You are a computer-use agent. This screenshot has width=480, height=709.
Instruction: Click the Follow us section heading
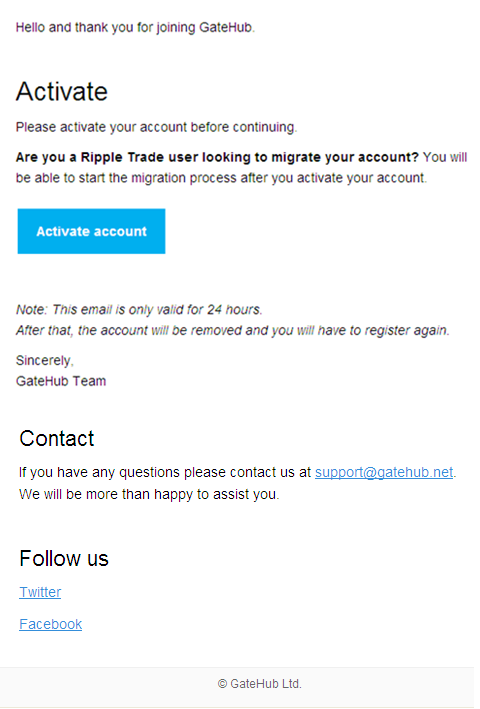click(64, 558)
